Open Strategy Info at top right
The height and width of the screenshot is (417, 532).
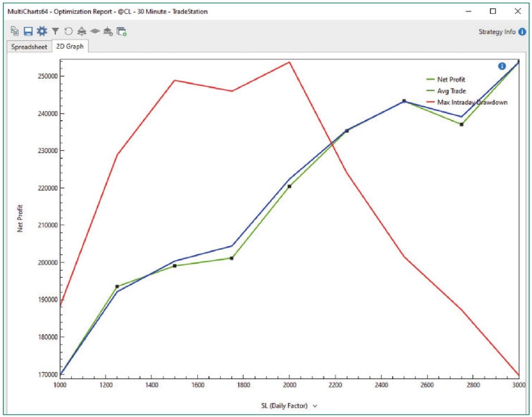point(502,32)
